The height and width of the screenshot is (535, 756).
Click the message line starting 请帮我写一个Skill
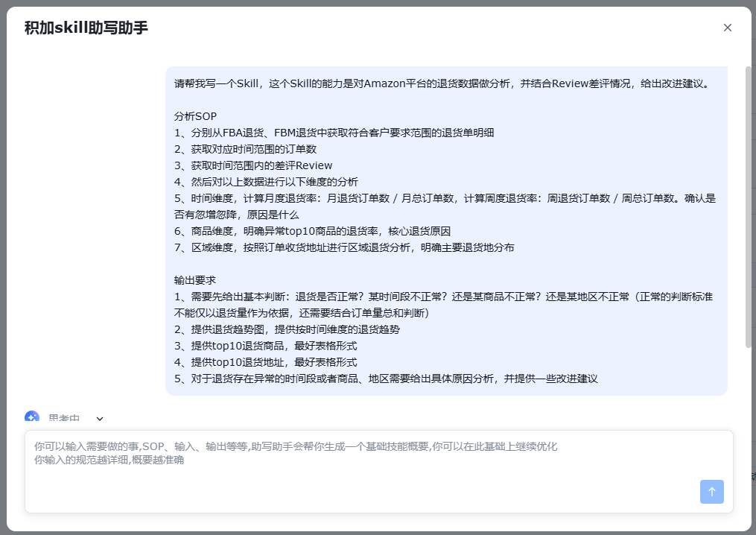pos(443,83)
